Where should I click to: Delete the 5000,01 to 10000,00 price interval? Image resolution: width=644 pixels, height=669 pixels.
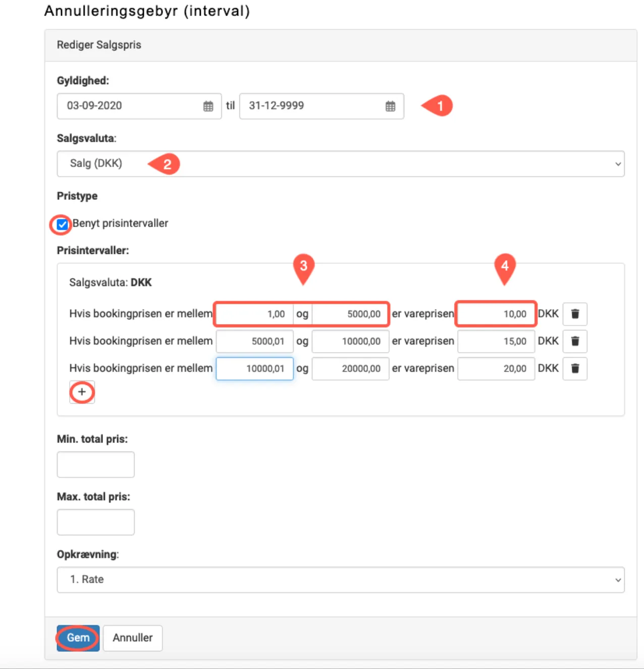(x=575, y=341)
